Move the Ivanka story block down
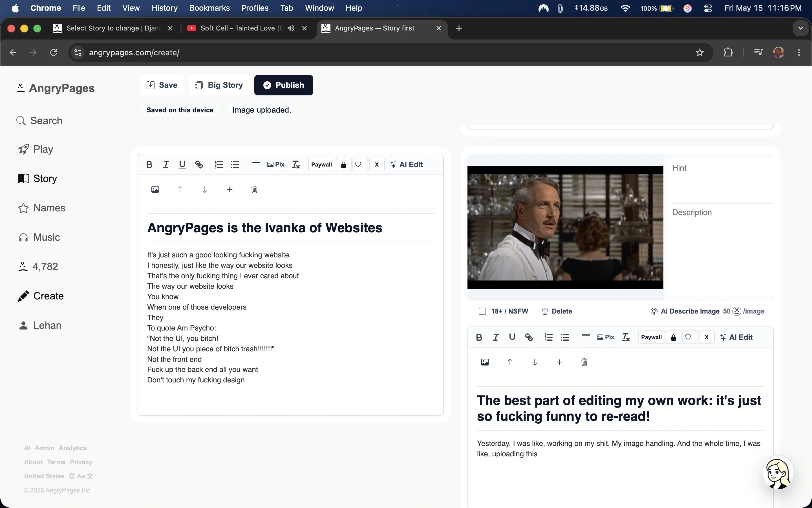 pos(205,189)
